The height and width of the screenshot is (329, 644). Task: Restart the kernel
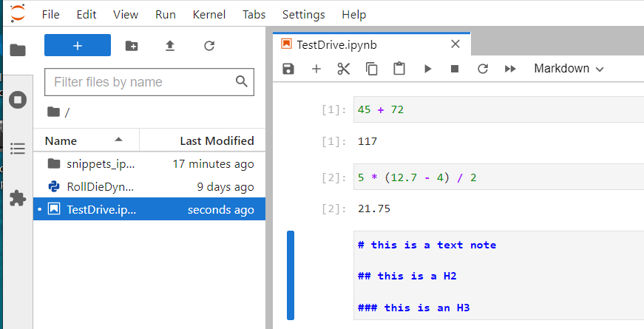coord(483,69)
